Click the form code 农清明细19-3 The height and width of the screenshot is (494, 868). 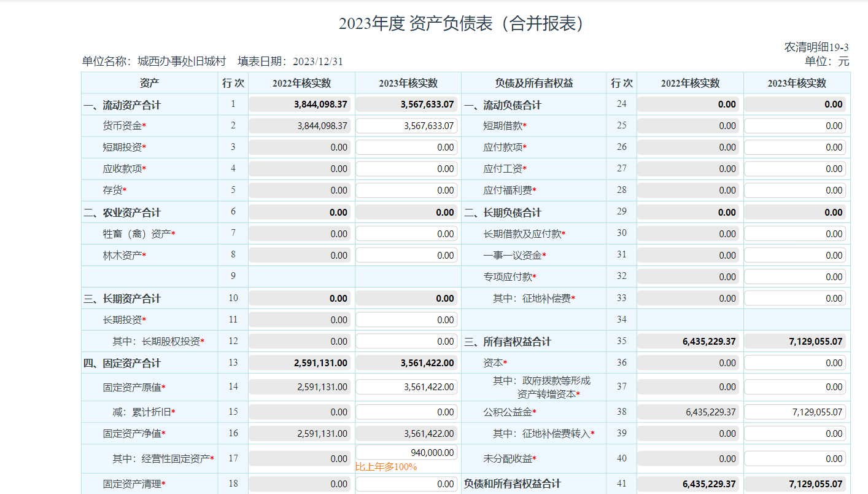(x=816, y=48)
